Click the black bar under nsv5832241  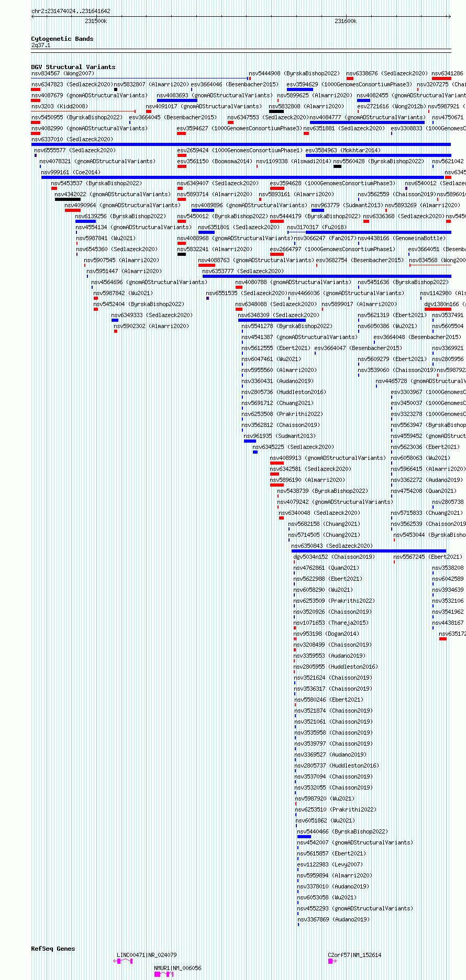(x=182, y=254)
